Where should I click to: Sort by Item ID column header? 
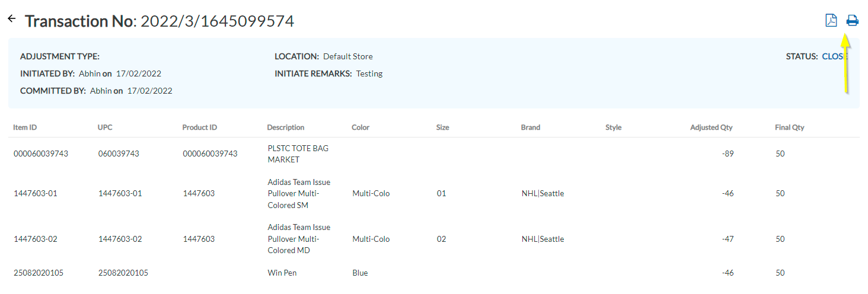(x=25, y=127)
